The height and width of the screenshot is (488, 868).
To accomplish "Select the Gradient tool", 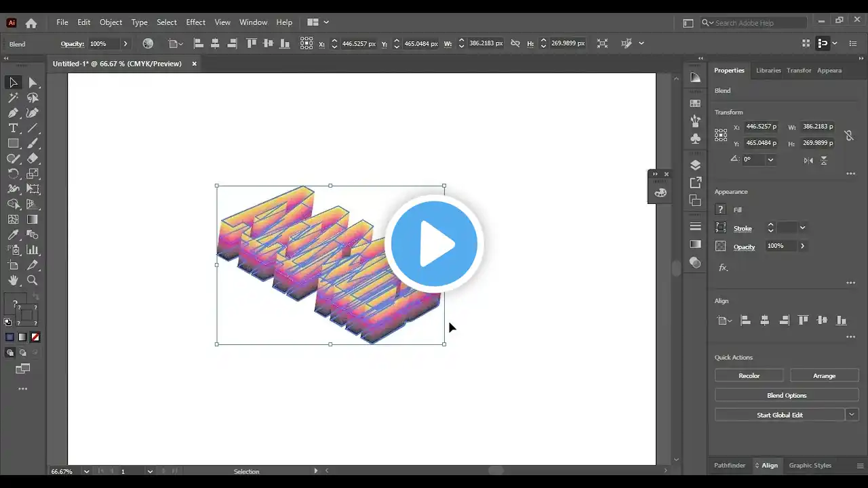I will (33, 219).
